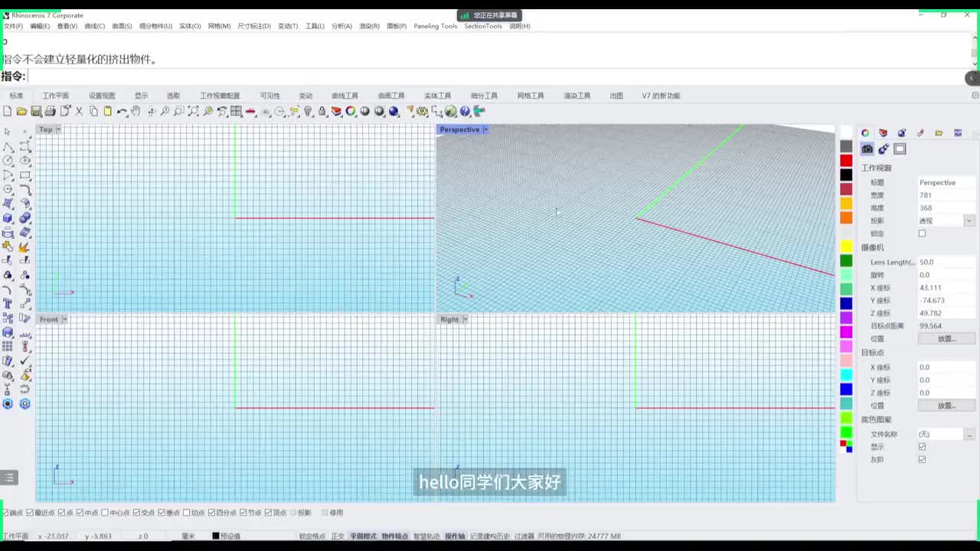
Task: Click the hamburger list icon at lower left
Action: (x=9, y=478)
